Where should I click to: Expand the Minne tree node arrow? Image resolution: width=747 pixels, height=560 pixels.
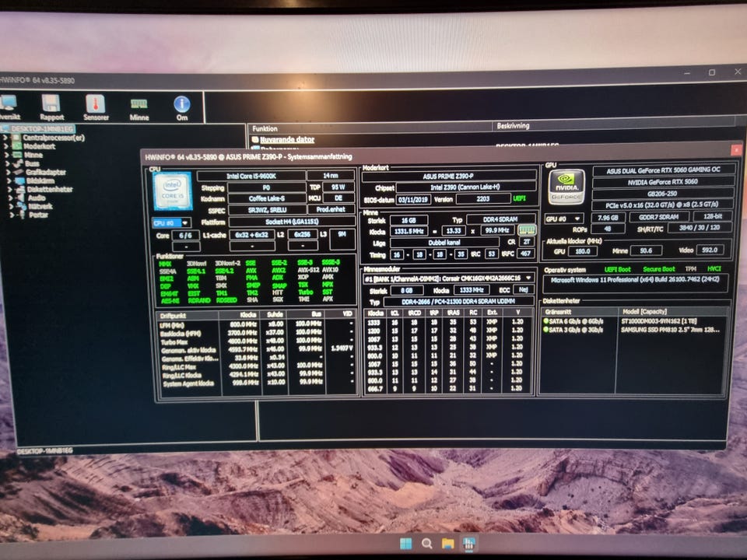coord(7,155)
